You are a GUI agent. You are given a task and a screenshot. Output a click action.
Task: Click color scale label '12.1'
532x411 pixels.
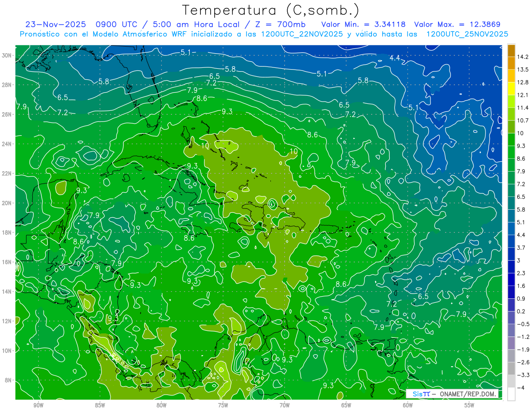tap(523, 95)
